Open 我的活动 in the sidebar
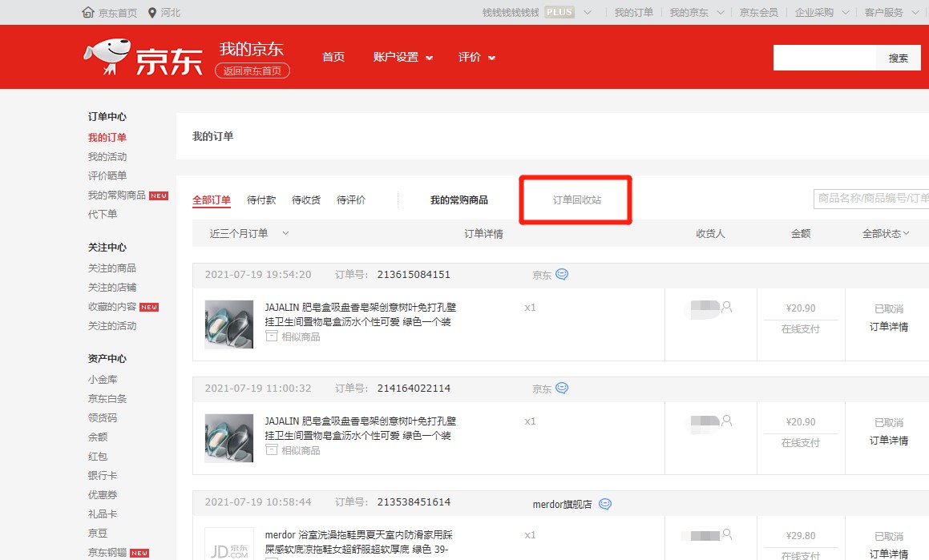The height and width of the screenshot is (560, 929). pyautogui.click(x=107, y=156)
